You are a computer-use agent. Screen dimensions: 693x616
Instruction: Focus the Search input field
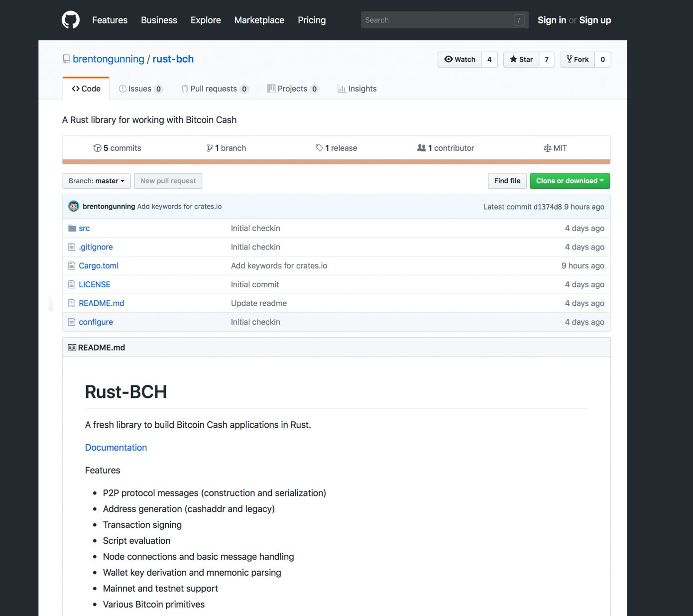tap(445, 20)
